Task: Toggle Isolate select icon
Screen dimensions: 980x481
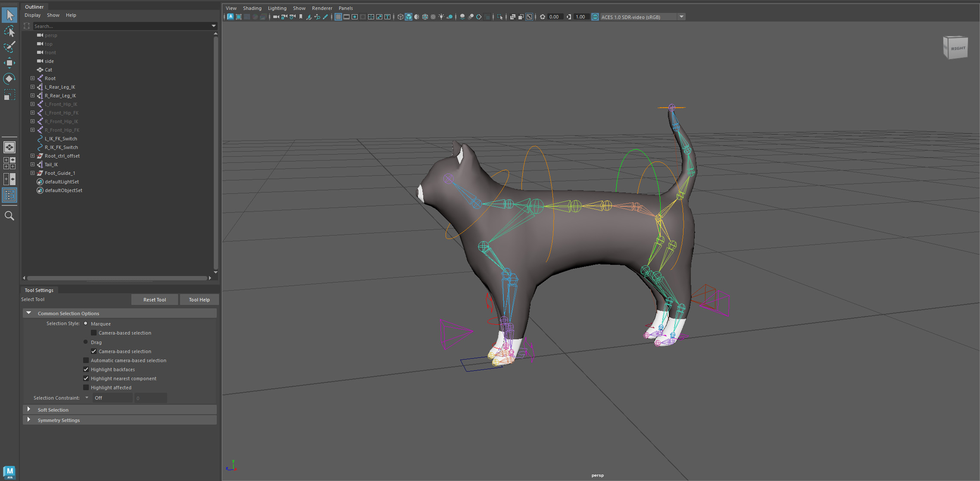Action: (x=499, y=17)
